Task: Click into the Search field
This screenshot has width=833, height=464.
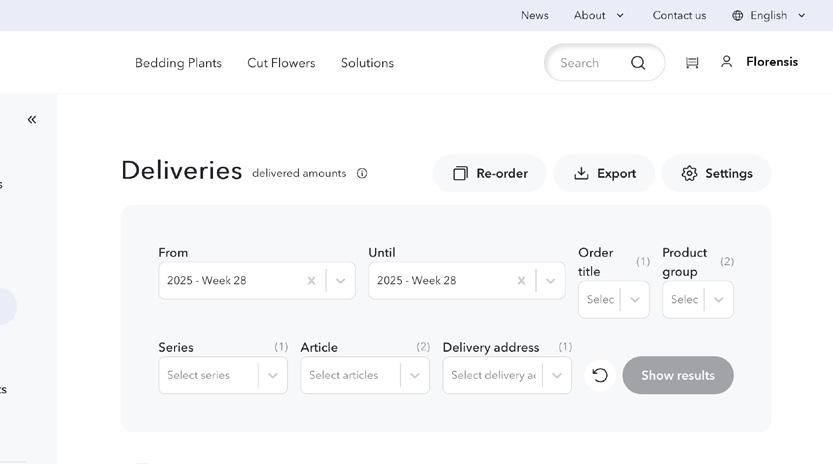Action: click(585, 63)
